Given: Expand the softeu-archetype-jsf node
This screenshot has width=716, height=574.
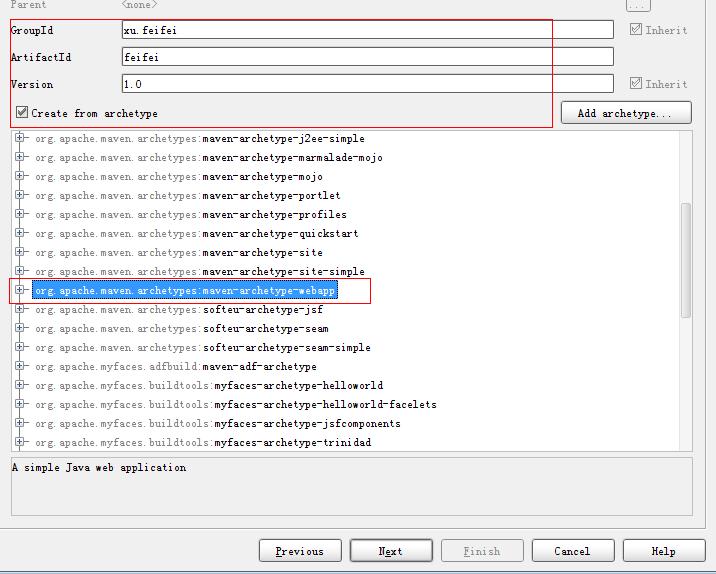Looking at the screenshot, I should point(20,309).
